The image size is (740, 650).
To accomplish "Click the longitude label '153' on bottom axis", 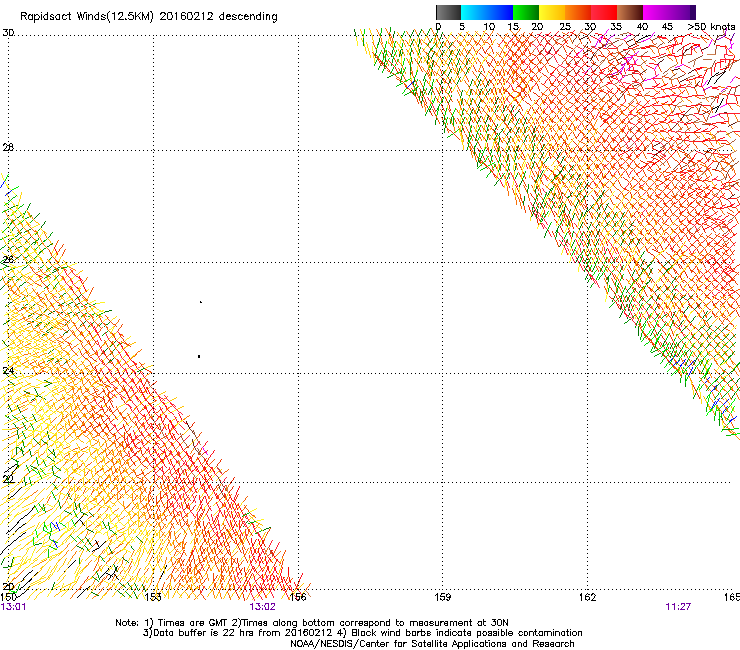I will point(153,597).
